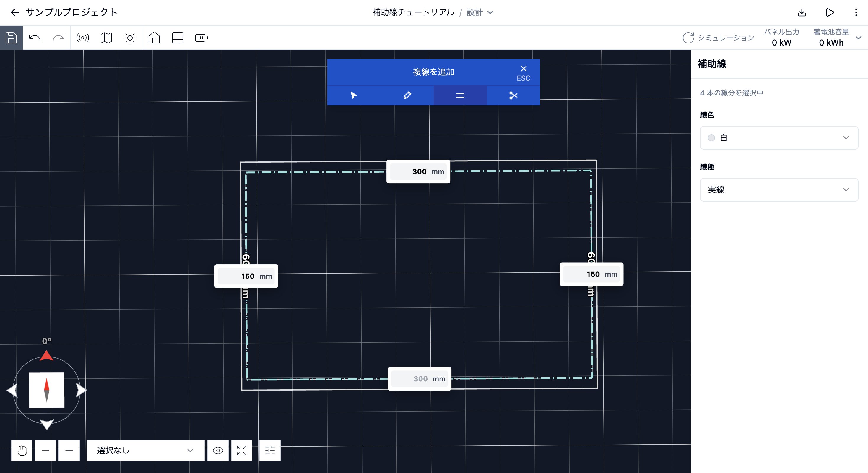Activate the hand pan tool
The height and width of the screenshot is (473, 868).
click(x=22, y=450)
